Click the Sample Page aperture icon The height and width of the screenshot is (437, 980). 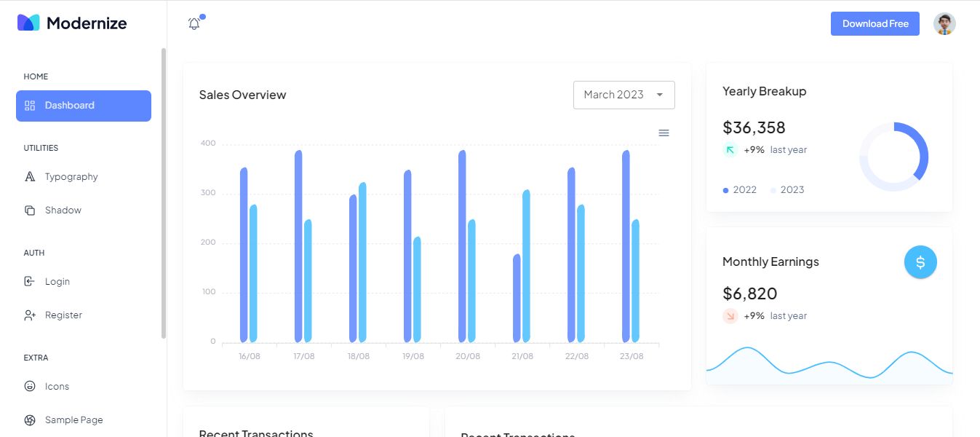tap(30, 420)
